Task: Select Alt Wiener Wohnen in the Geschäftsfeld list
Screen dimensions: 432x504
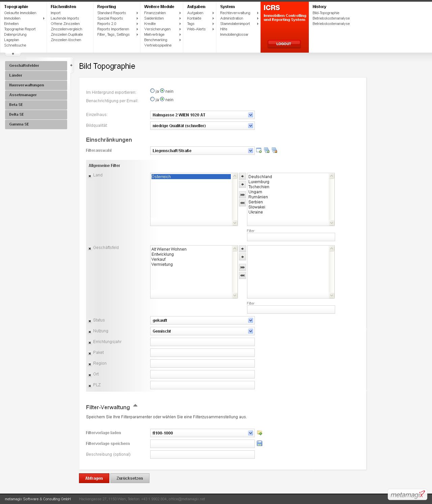Action: tap(169, 249)
